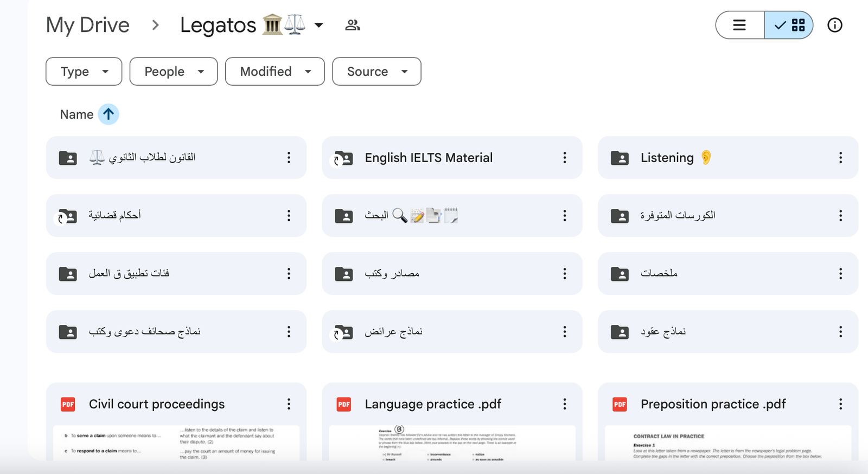Click three-dot menu on Civil court proceedings
Image resolution: width=868 pixels, height=474 pixels.
[x=289, y=404]
